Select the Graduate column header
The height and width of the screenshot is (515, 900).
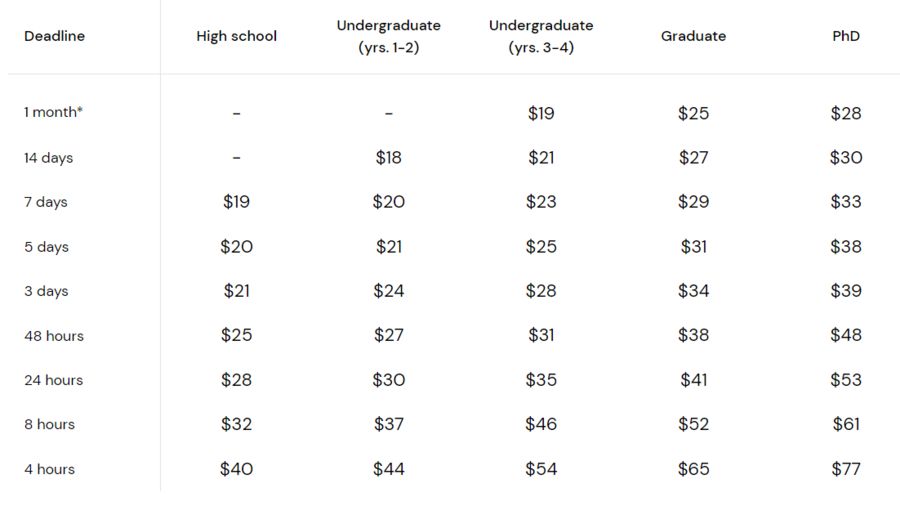click(x=693, y=36)
